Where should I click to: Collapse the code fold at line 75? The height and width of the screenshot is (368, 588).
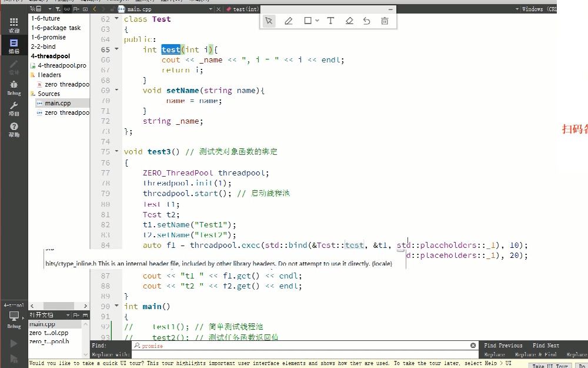pyautogui.click(x=115, y=151)
